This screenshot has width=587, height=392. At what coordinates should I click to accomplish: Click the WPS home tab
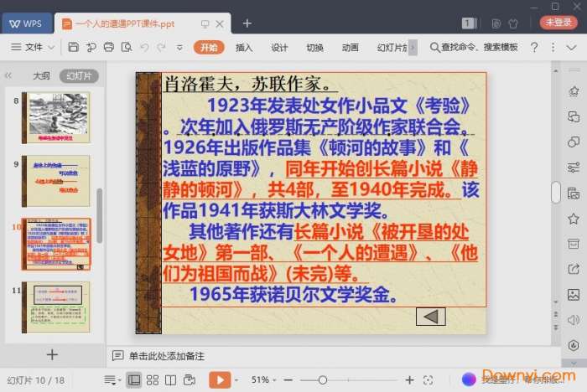coord(26,23)
